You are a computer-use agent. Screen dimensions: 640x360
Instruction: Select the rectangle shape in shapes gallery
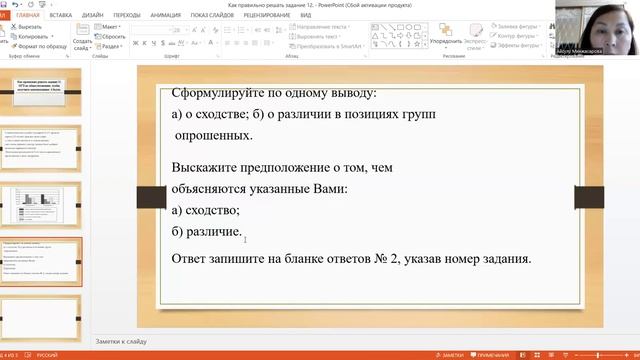pyautogui.click(x=400, y=27)
